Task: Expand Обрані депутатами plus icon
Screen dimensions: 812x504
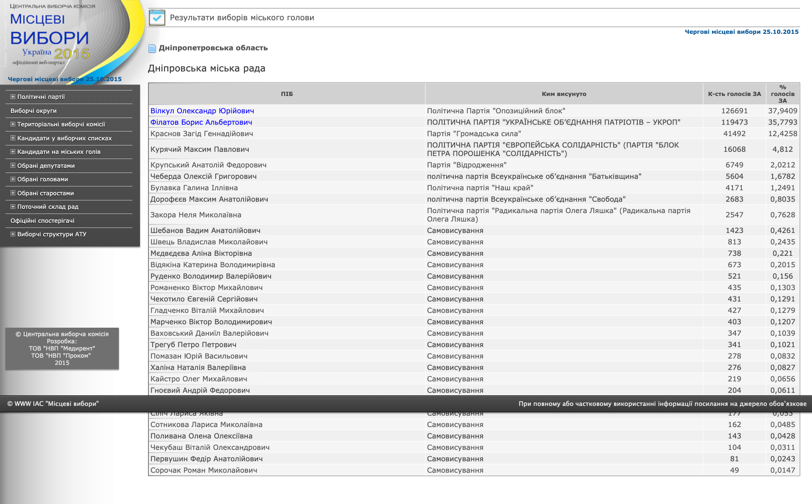Action: [13, 166]
